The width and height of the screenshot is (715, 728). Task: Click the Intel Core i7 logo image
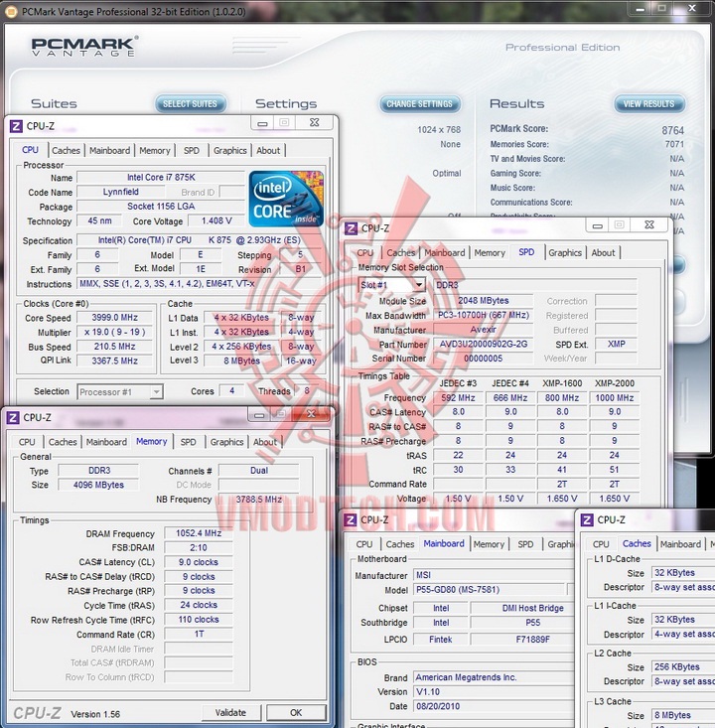(286, 199)
